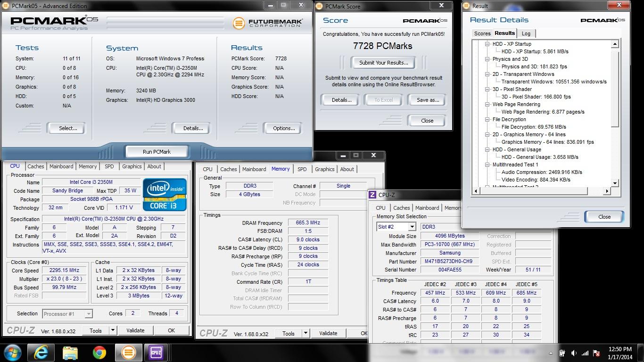Click Close in the Result Details window

point(604,217)
